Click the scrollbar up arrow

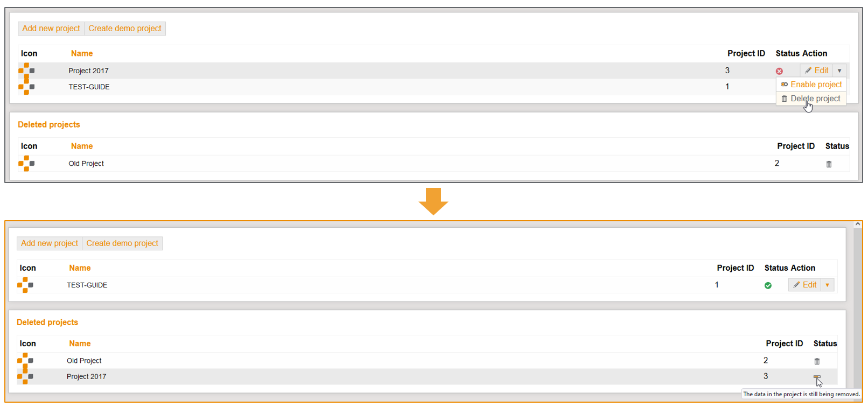point(858,224)
